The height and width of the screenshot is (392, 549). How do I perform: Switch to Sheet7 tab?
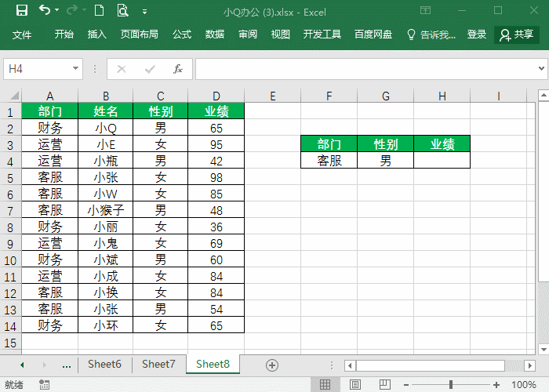tap(158, 364)
